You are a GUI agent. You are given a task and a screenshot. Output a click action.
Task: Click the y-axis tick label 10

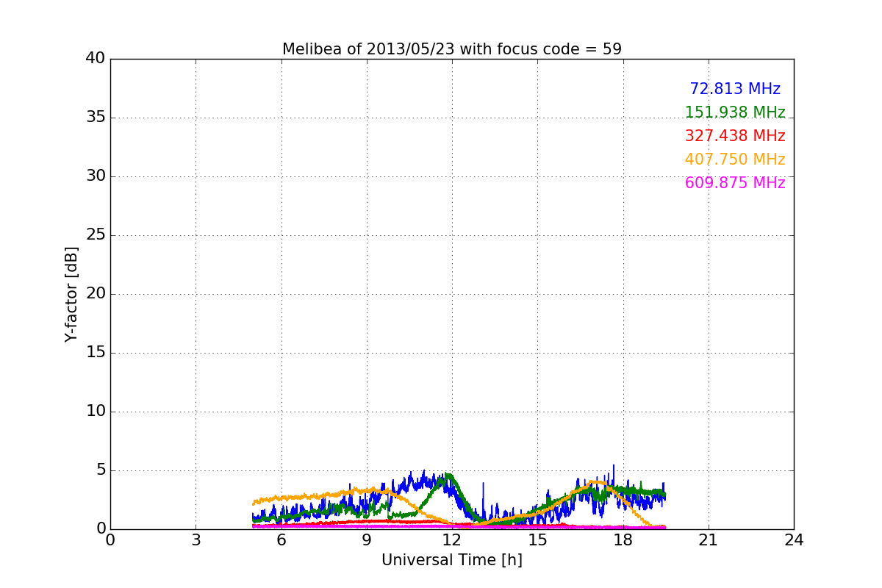coord(96,411)
